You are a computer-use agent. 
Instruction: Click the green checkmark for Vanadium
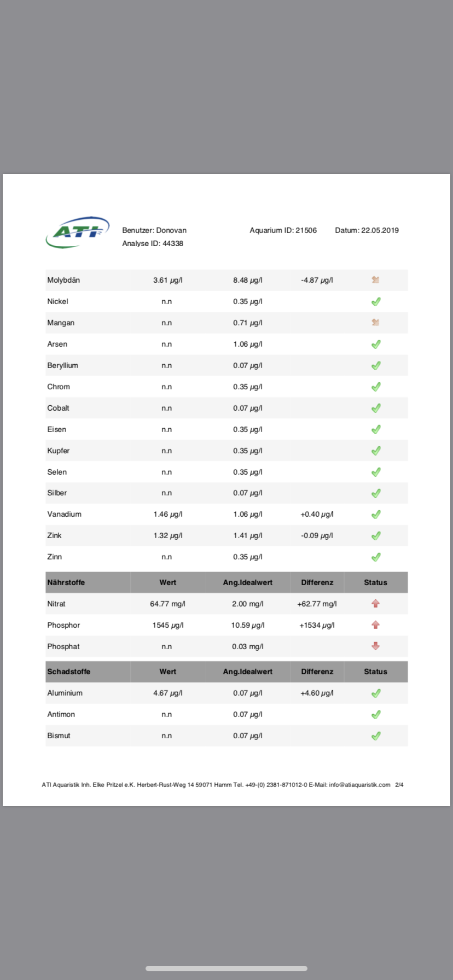coord(376,514)
